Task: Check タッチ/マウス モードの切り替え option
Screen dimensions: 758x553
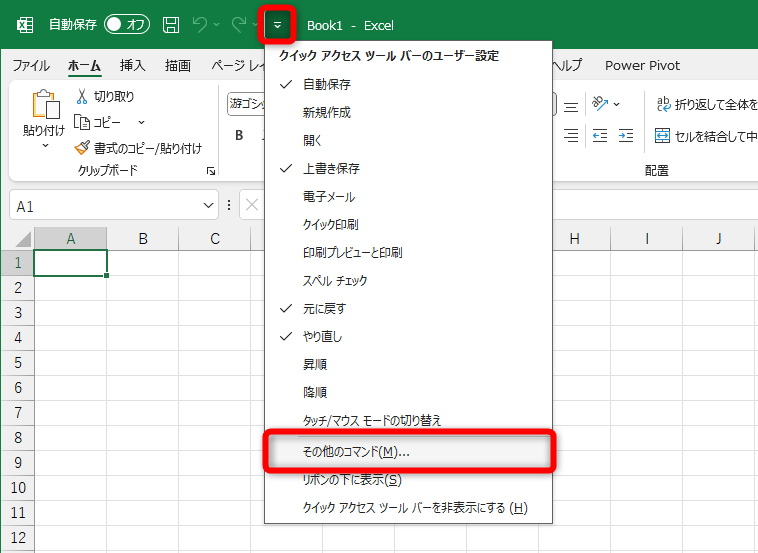Action: pos(408,421)
